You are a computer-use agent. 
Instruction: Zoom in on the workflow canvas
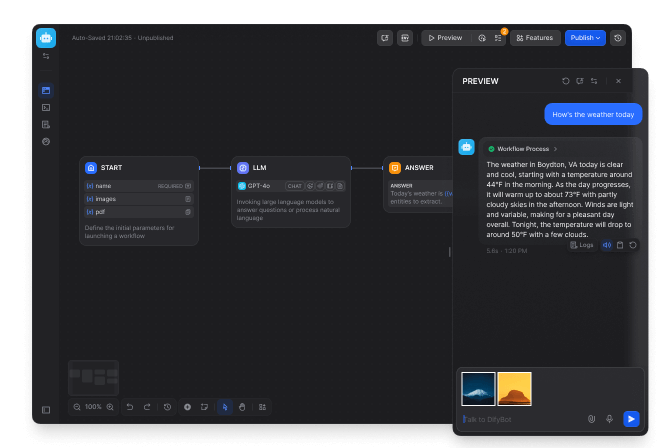pos(110,407)
